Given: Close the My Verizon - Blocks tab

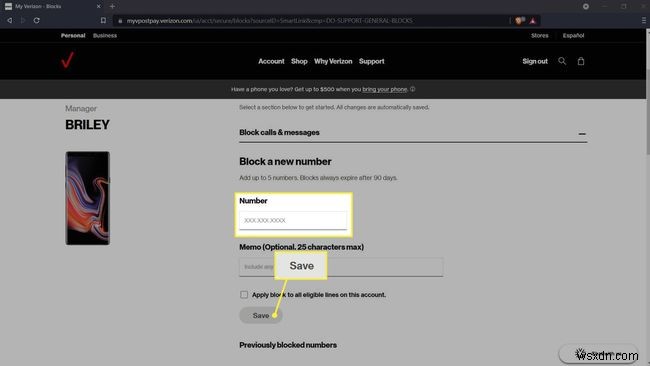Looking at the screenshot, I should (98, 6).
